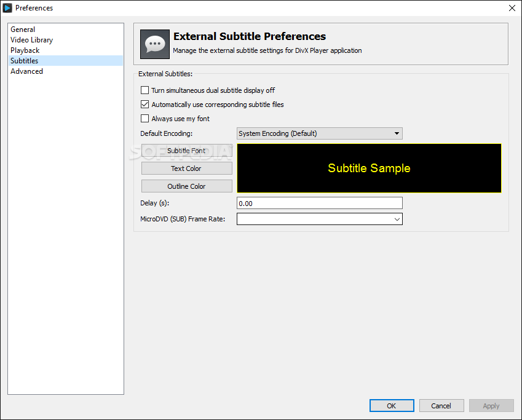The width and height of the screenshot is (522, 420).
Task: Click the Subtitle Sample preview area
Action: pos(369,168)
